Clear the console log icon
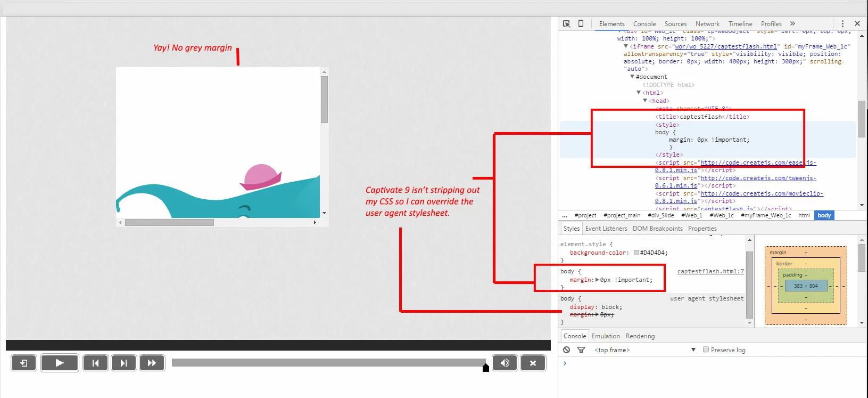This screenshot has height=398, width=868. click(x=566, y=350)
